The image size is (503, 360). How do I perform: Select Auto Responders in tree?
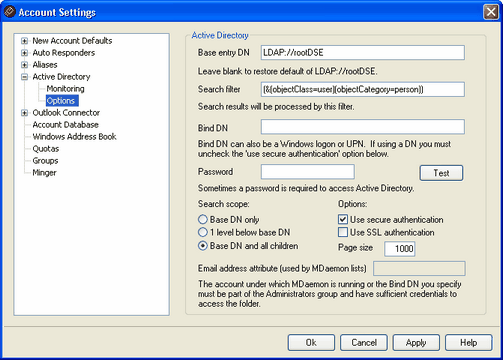point(64,53)
